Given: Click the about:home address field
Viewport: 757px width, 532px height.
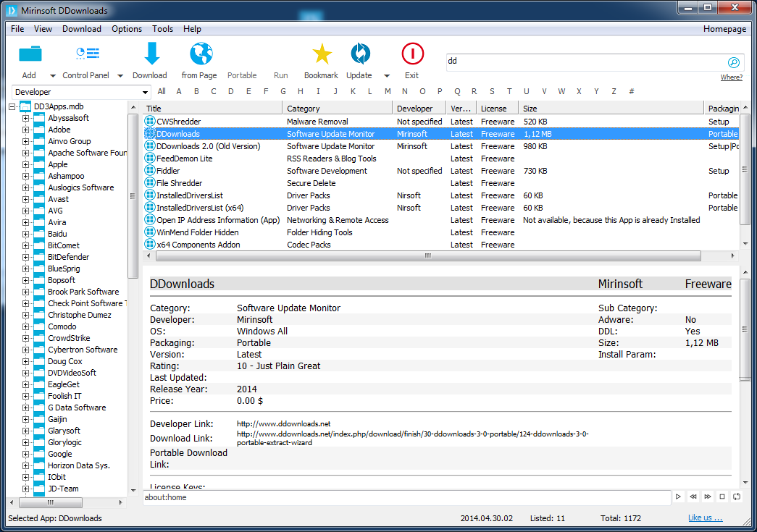Looking at the screenshot, I should (x=406, y=497).
